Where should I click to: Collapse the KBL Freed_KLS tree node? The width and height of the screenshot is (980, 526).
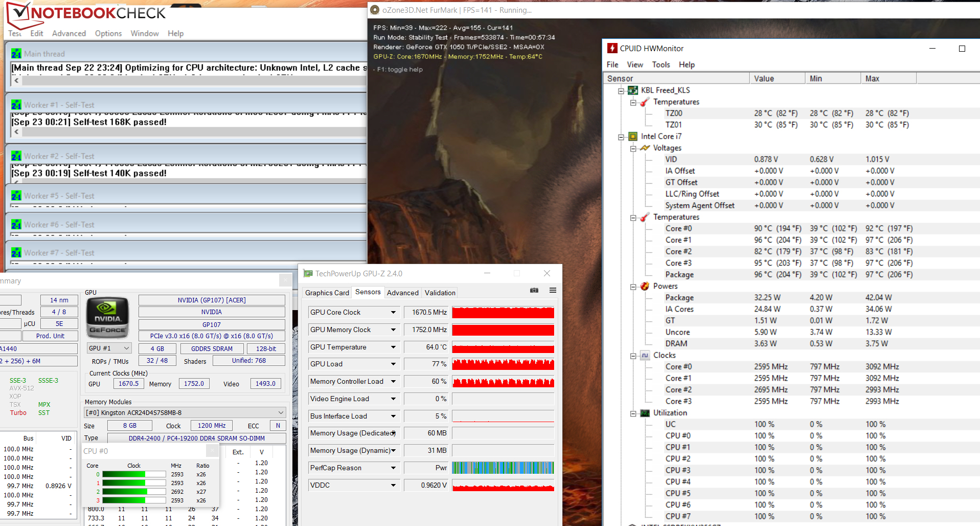pos(621,91)
